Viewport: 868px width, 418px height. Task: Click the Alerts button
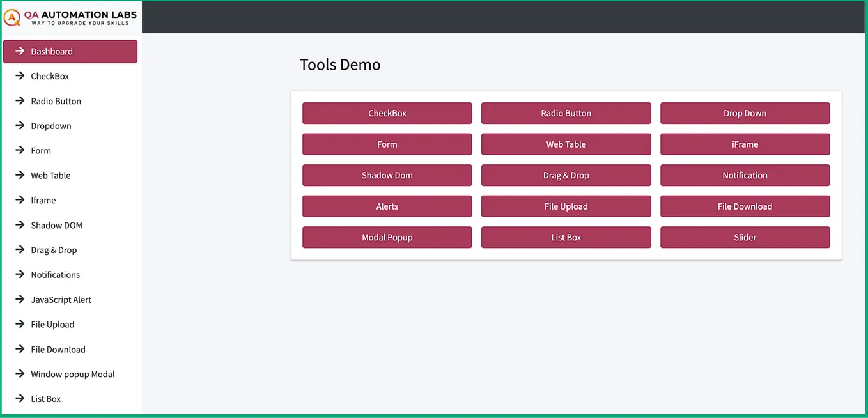(387, 206)
